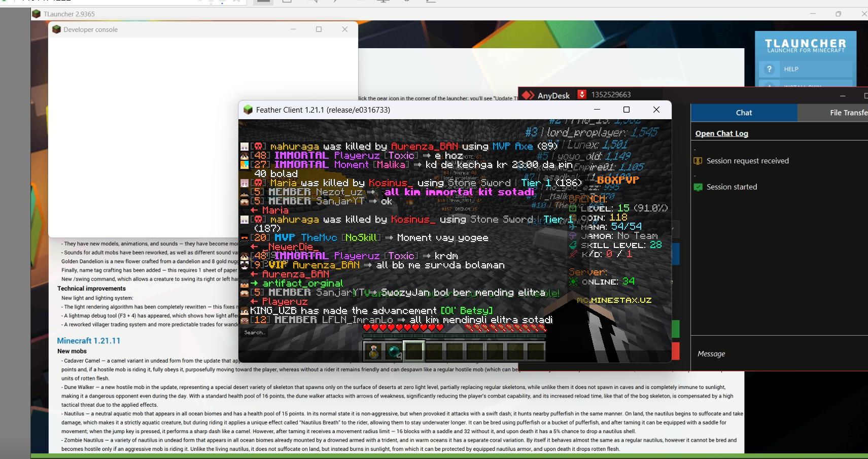Click the Developer console window icon
The width and height of the screenshot is (868, 459).
(56, 29)
